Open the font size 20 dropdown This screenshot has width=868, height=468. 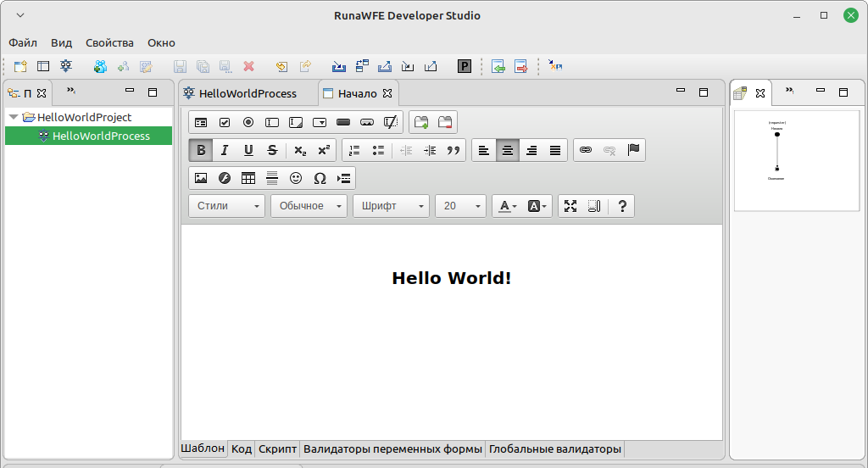tap(460, 206)
